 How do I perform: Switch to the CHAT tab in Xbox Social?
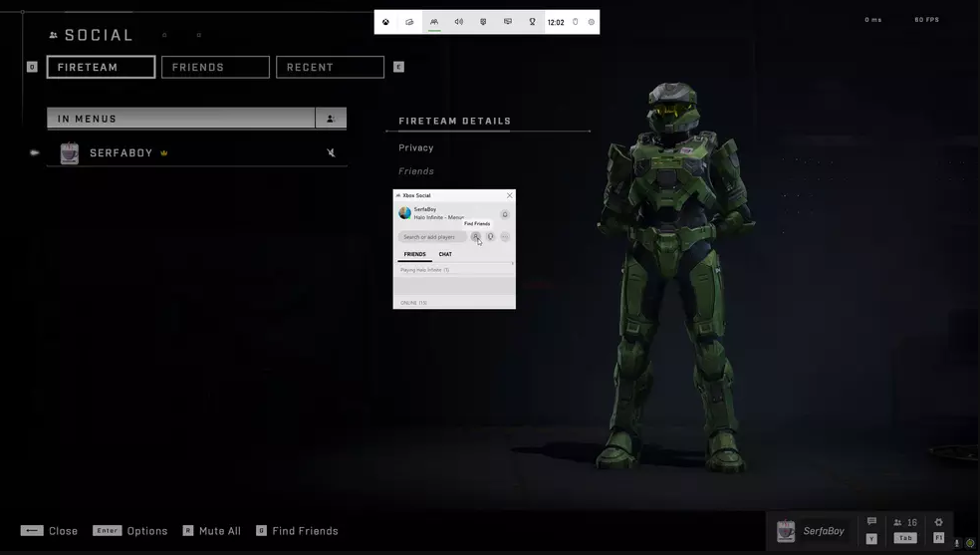pyautogui.click(x=445, y=254)
